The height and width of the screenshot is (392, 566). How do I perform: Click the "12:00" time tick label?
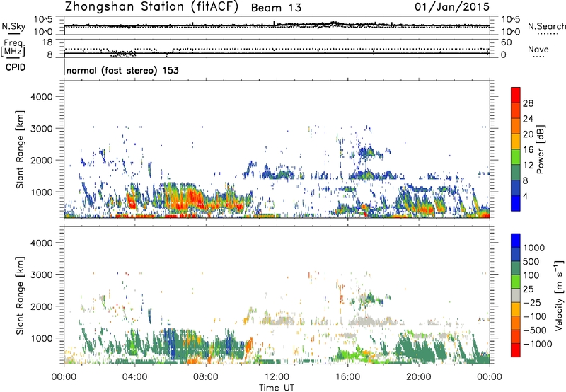(x=277, y=377)
